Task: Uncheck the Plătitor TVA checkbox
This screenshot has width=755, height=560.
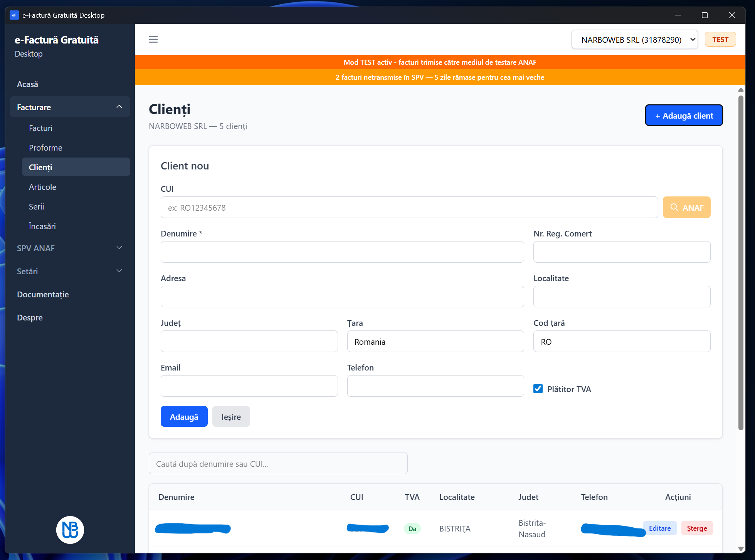Action: pyautogui.click(x=538, y=389)
